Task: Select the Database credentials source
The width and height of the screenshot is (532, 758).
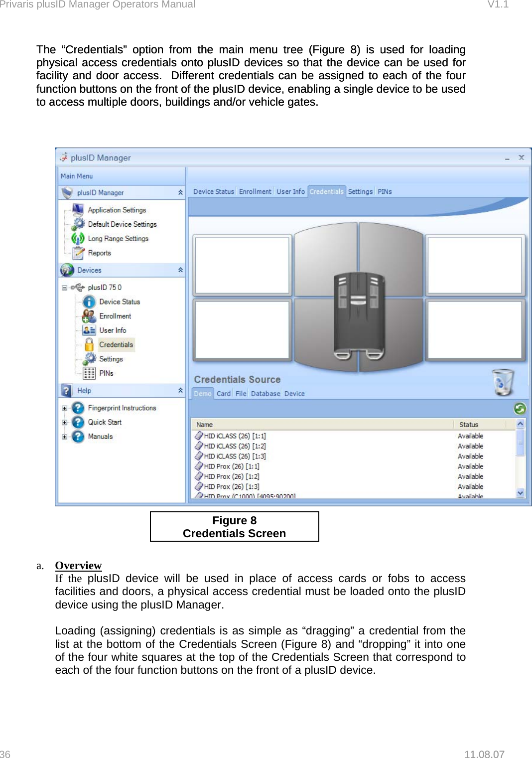Action: pos(266,393)
